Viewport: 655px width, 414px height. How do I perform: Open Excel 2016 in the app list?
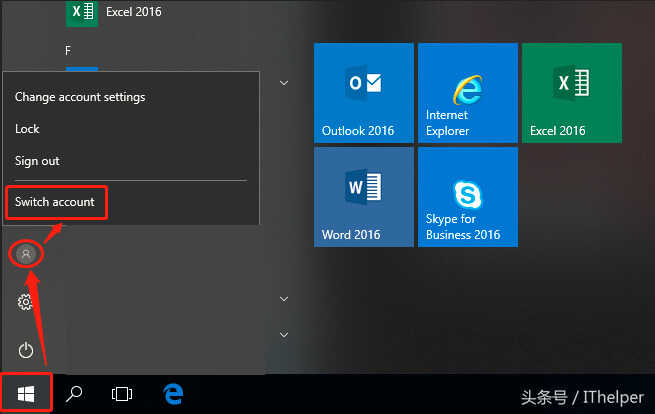click(114, 12)
